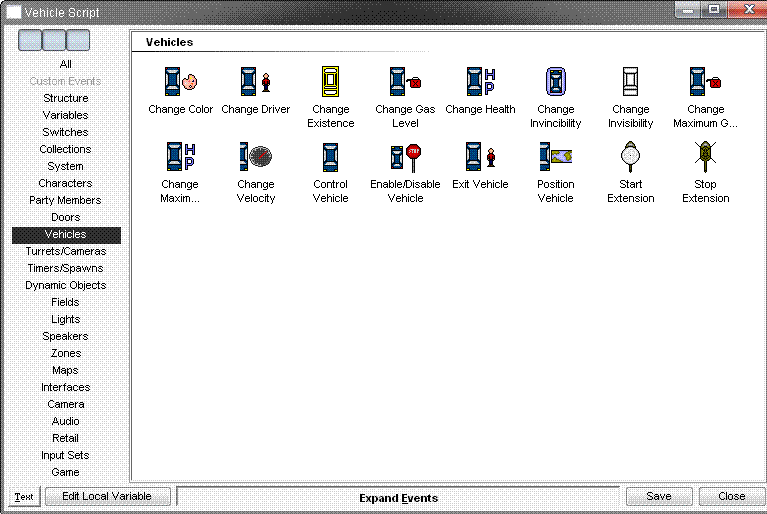Expand Events bar at the bottom

click(398, 498)
